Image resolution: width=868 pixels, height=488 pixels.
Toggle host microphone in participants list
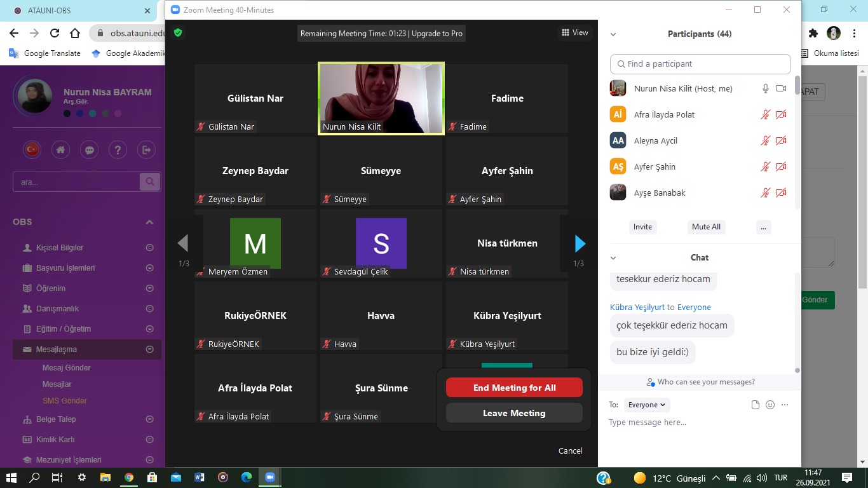pyautogui.click(x=766, y=89)
